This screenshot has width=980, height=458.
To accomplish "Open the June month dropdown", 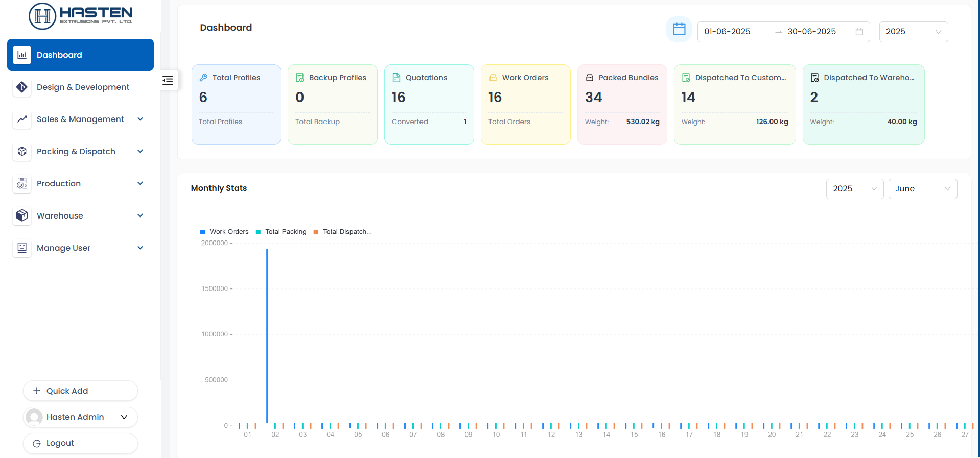I will click(922, 189).
